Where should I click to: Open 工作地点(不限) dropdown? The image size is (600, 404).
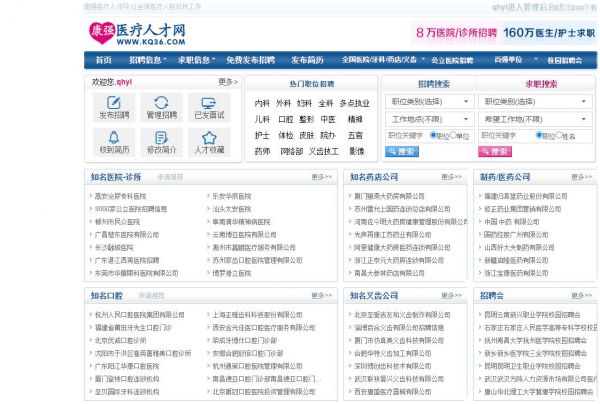tap(429, 119)
